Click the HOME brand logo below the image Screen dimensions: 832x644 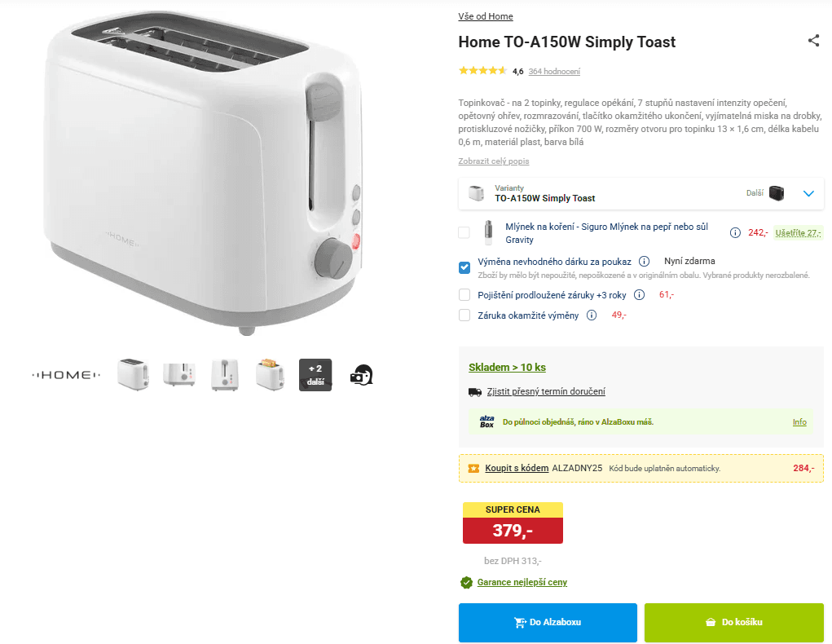point(66,375)
